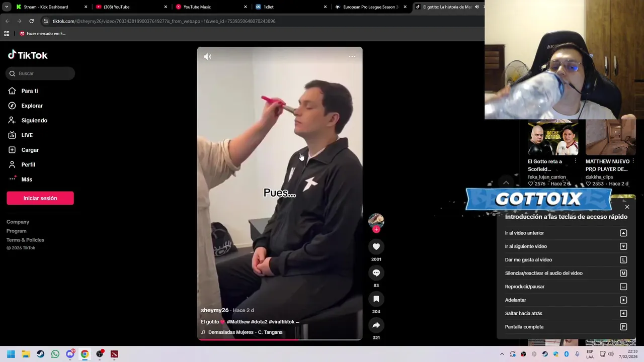The width and height of the screenshot is (644, 362).
Task: Click spacebar key icon for play/pause
Action: [623, 287]
